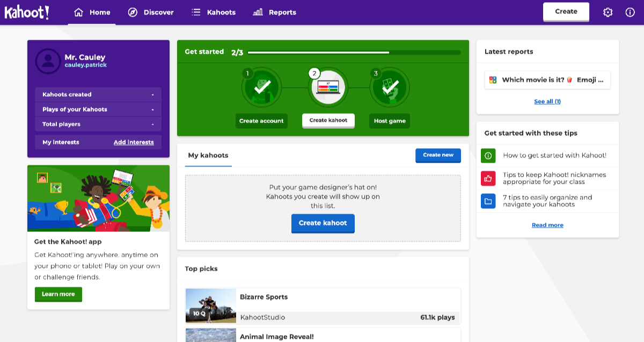Open the Settings gear icon
The width and height of the screenshot is (644, 342).
pos(608,12)
